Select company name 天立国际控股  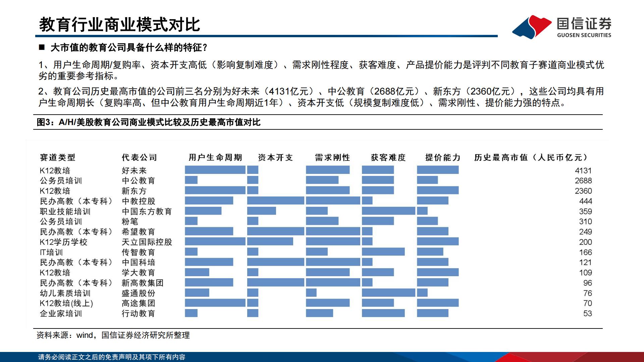coord(147,242)
